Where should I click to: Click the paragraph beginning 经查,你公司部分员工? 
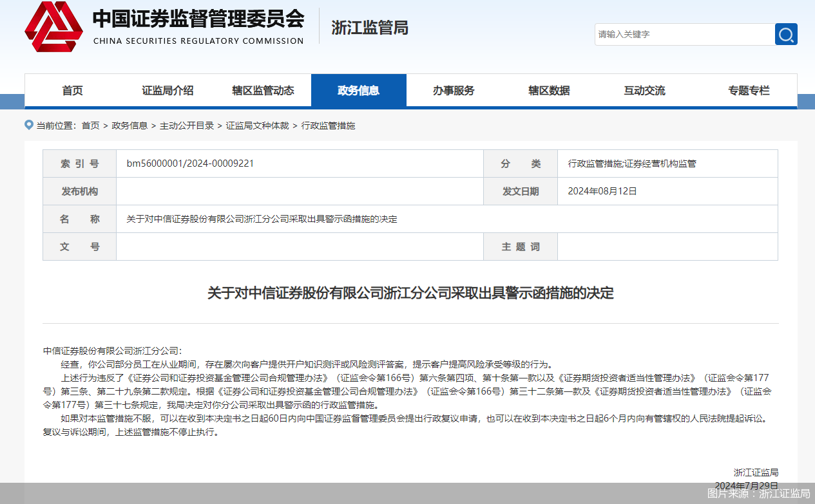(307, 364)
